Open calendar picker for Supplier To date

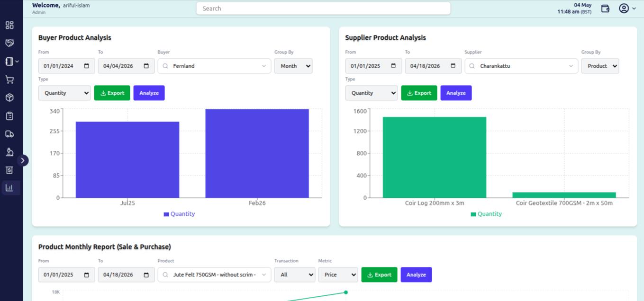coord(454,66)
